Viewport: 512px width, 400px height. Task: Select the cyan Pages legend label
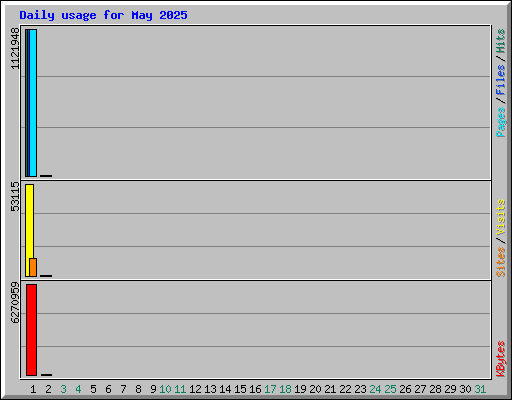click(x=500, y=122)
